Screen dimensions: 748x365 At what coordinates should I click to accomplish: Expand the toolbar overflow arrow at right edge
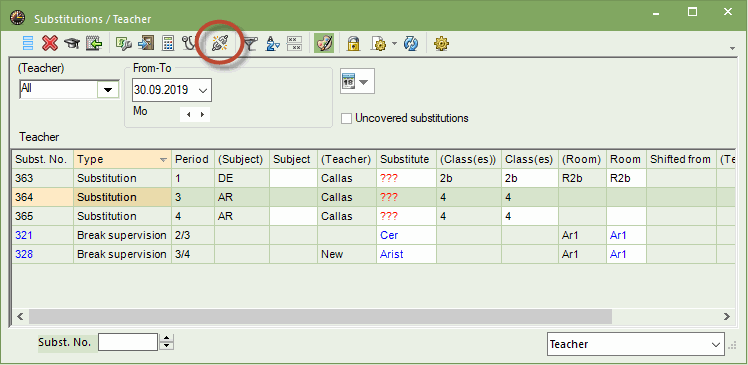[733, 48]
